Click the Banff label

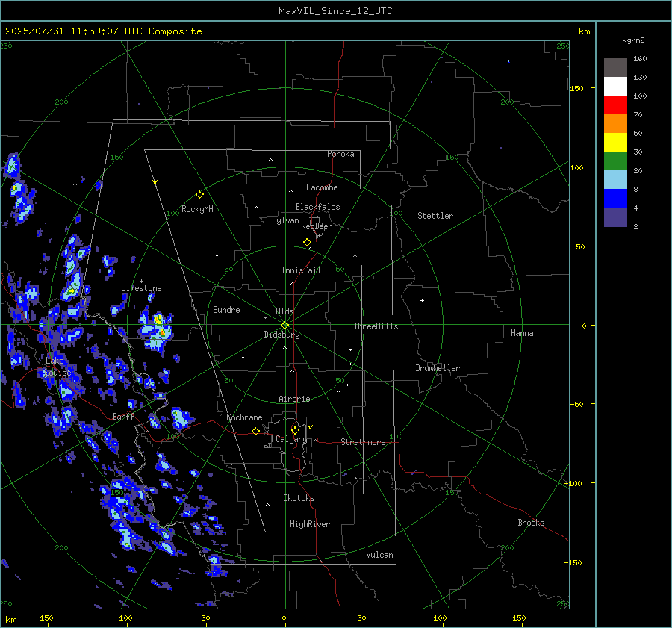click(123, 416)
